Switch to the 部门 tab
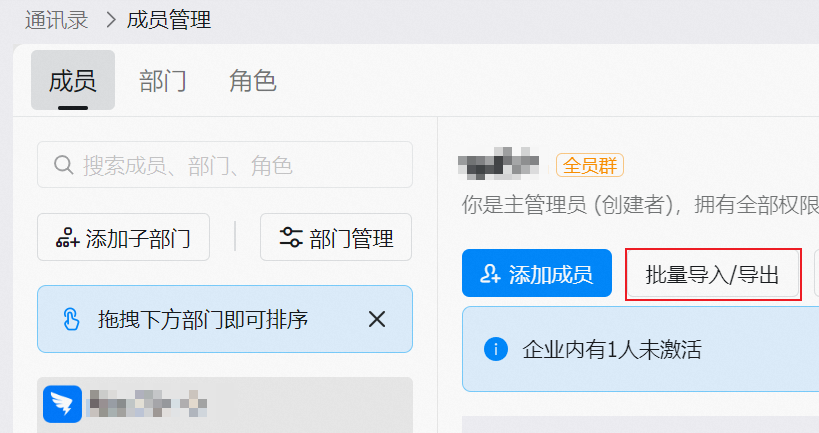 point(163,81)
